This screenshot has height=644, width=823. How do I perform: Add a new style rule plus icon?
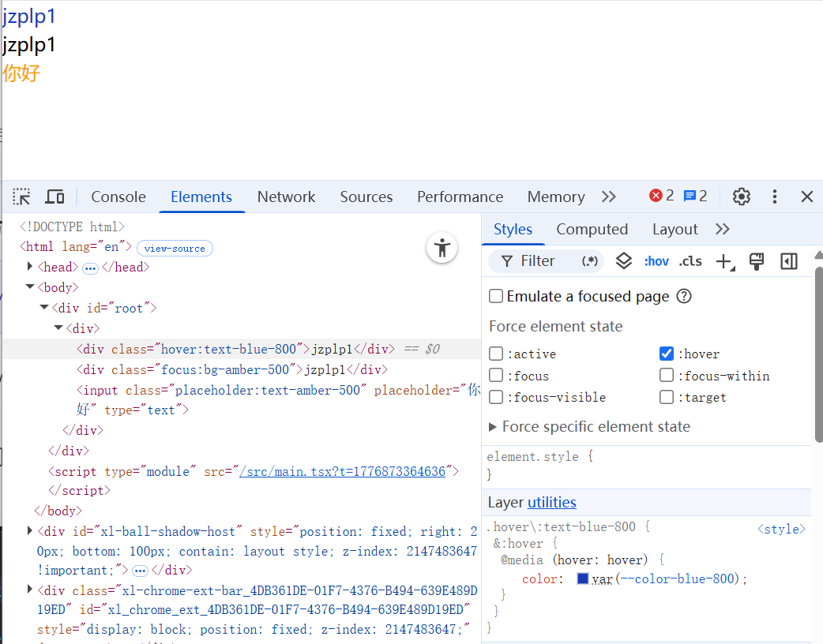725,261
